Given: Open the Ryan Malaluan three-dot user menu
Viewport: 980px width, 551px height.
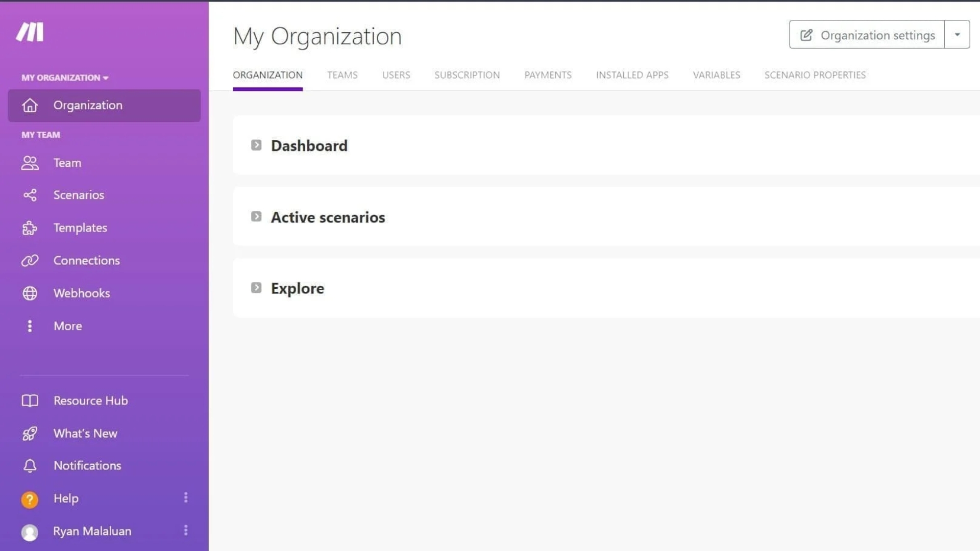Looking at the screenshot, I should pos(186,531).
